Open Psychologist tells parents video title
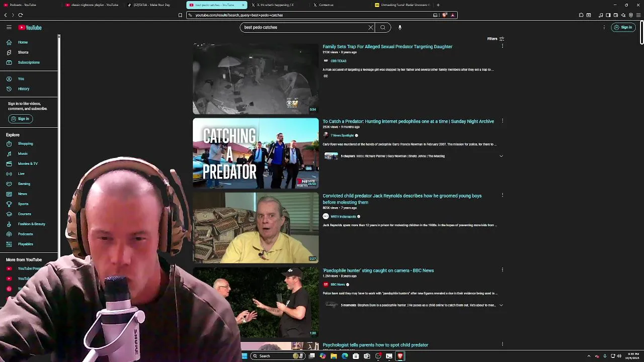The width and height of the screenshot is (644, 362). 375,345
